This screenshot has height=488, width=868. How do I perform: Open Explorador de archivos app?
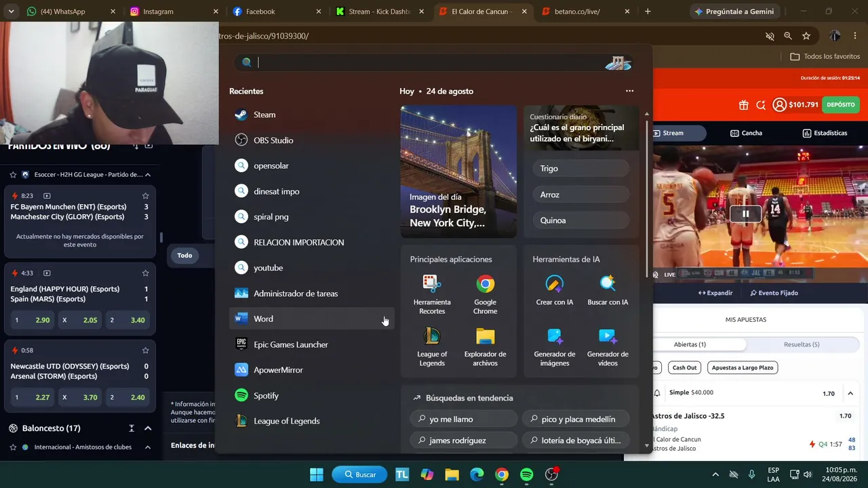click(x=485, y=346)
